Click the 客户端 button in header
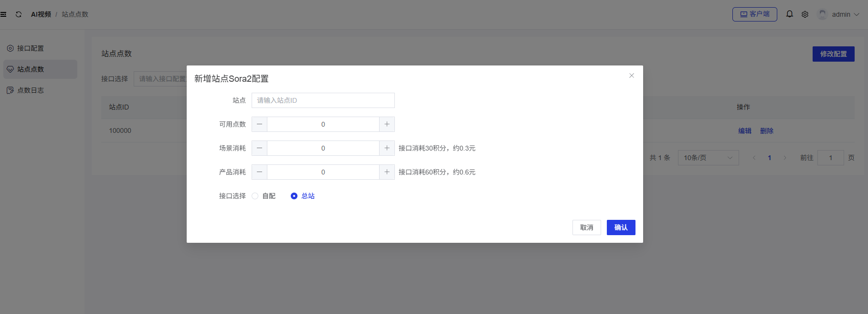This screenshot has width=868, height=314. 754,14
